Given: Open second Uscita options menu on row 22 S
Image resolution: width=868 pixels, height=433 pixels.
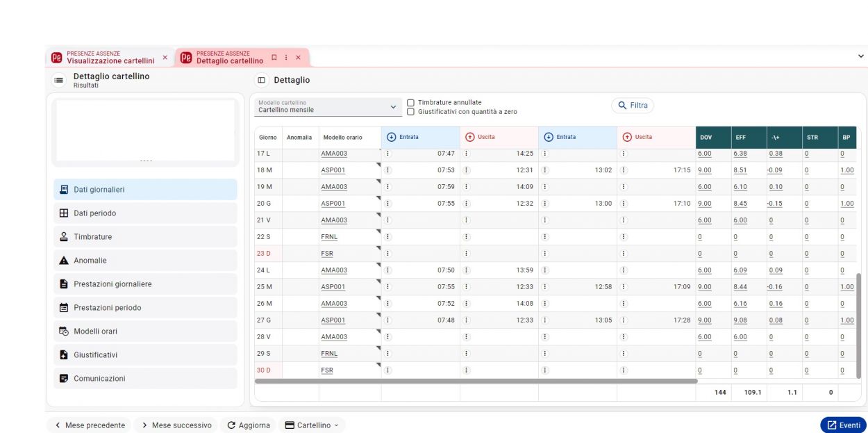Looking at the screenshot, I should [x=624, y=237].
